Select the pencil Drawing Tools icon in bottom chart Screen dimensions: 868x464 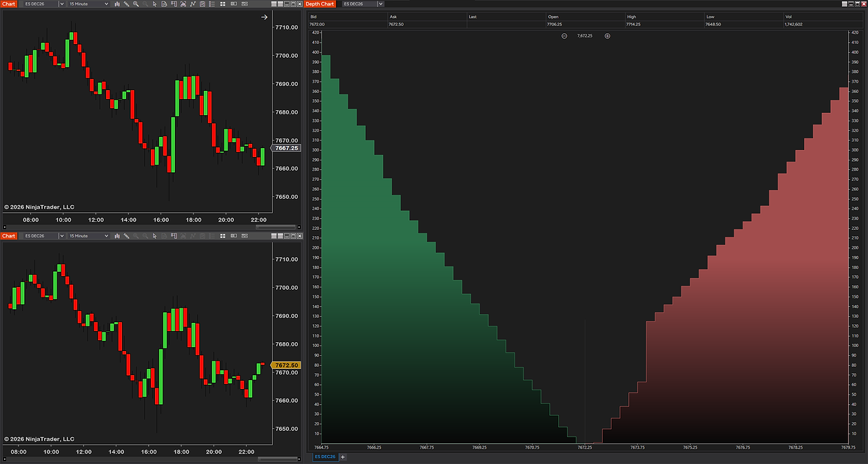coord(126,235)
